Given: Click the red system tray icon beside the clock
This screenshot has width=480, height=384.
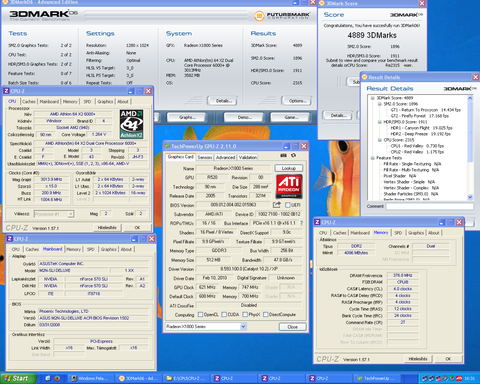Looking at the screenshot, I should click(459, 378).
